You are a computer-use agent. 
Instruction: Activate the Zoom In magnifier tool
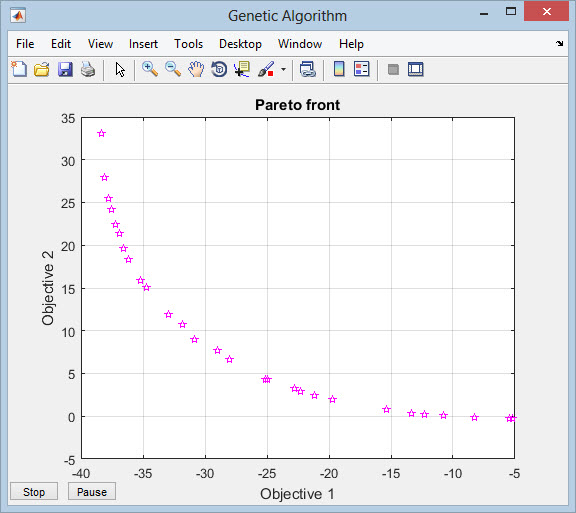[x=150, y=69]
